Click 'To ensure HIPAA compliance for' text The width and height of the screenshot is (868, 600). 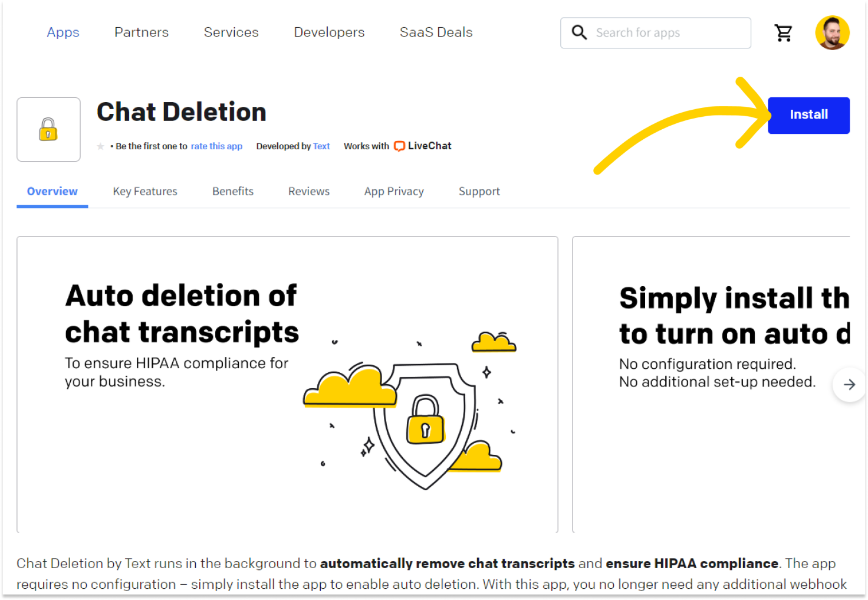click(177, 363)
